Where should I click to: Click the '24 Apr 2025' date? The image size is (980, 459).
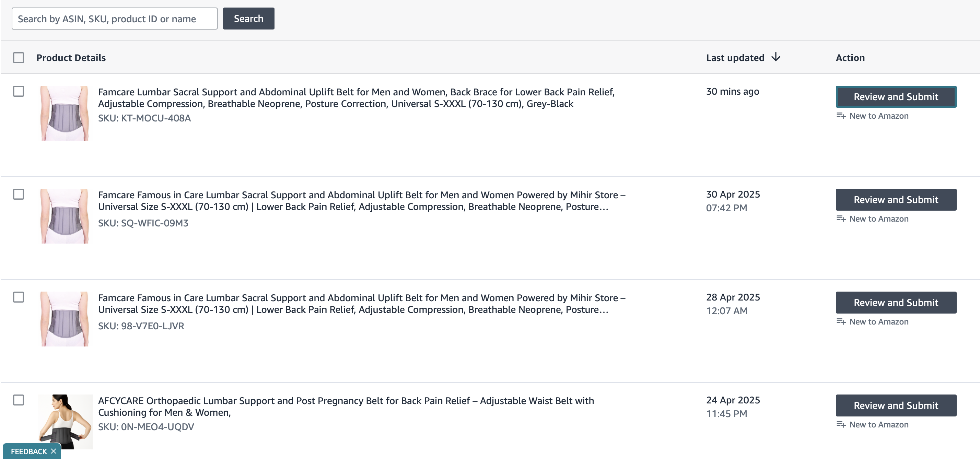click(x=733, y=400)
